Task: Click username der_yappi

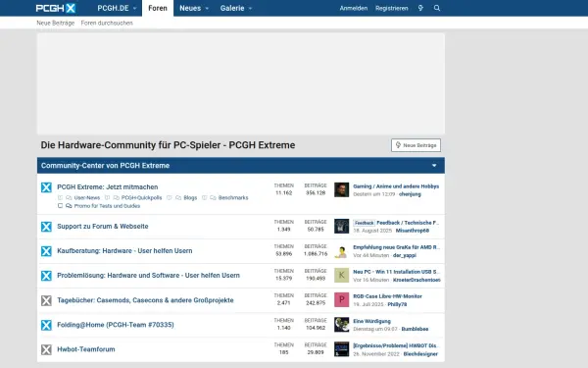Action: point(405,255)
